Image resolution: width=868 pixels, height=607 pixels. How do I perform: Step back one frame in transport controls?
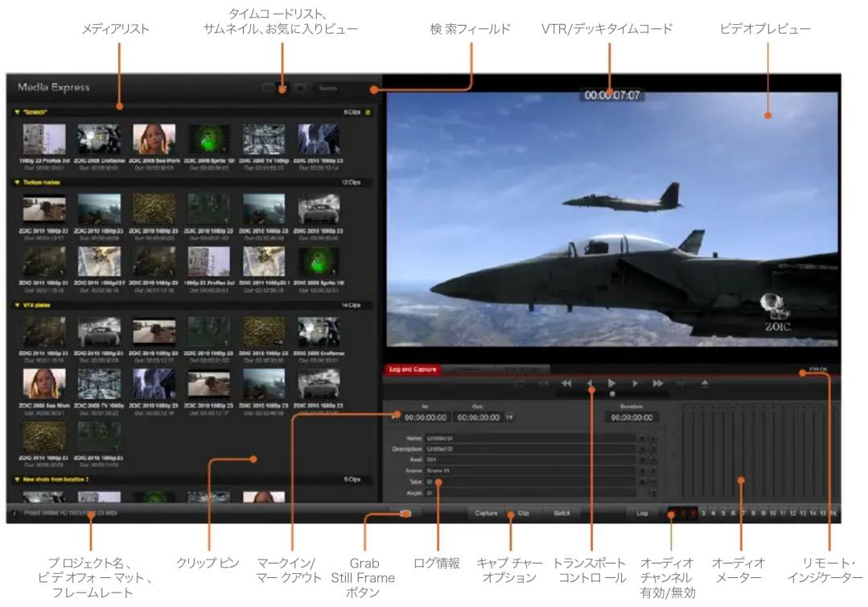coord(589,383)
